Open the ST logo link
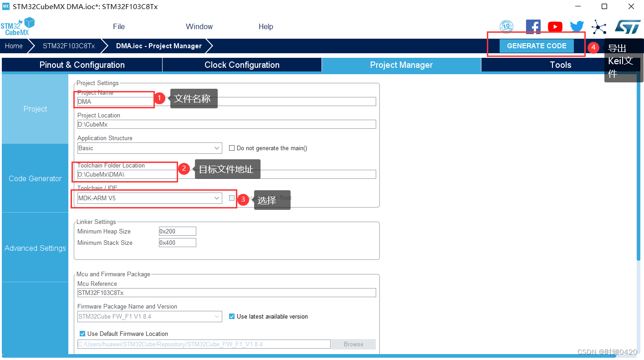 click(x=628, y=27)
